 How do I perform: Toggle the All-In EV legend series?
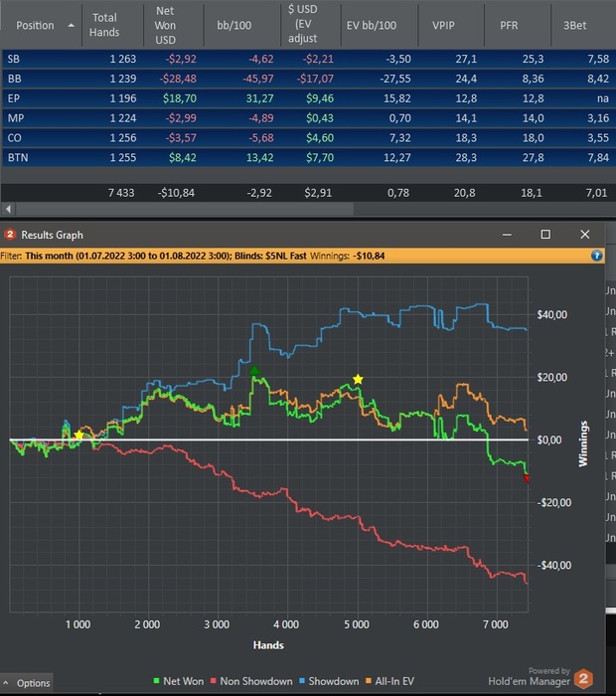pos(389,681)
